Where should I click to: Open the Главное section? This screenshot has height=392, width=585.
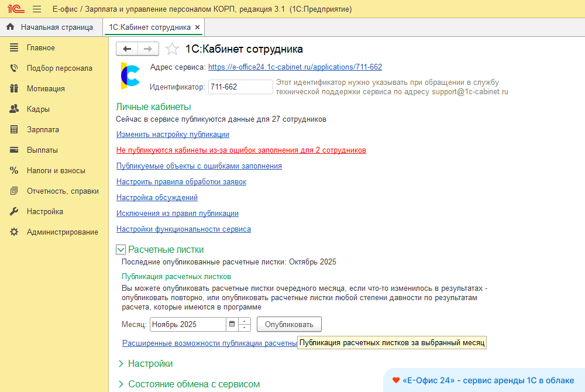[x=41, y=48]
